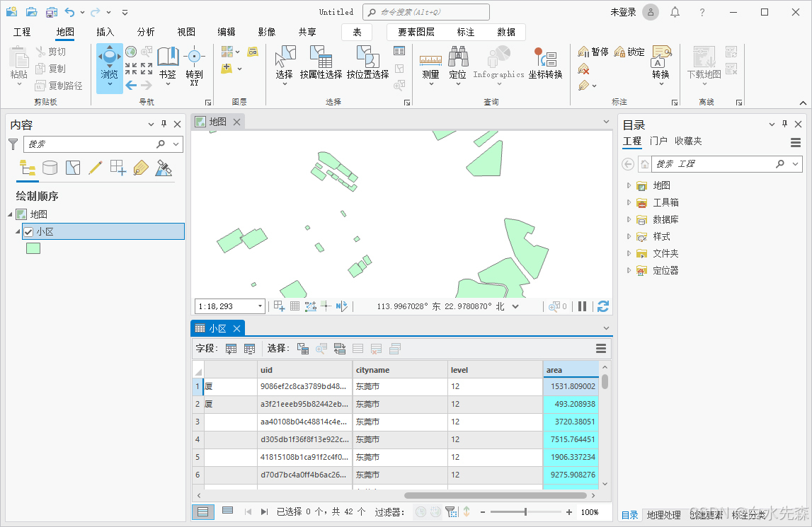
Task: Click 复制路径 (Copy Path) button
Action: 59,86
